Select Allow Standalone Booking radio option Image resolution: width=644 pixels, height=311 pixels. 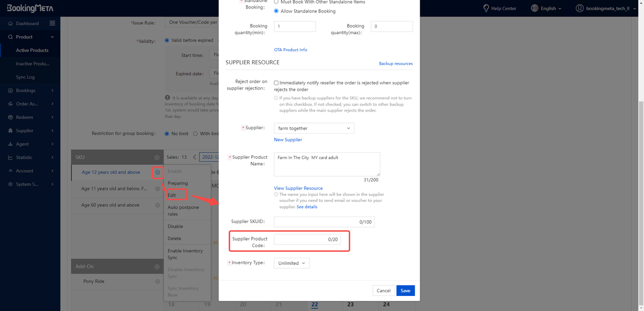click(x=277, y=11)
